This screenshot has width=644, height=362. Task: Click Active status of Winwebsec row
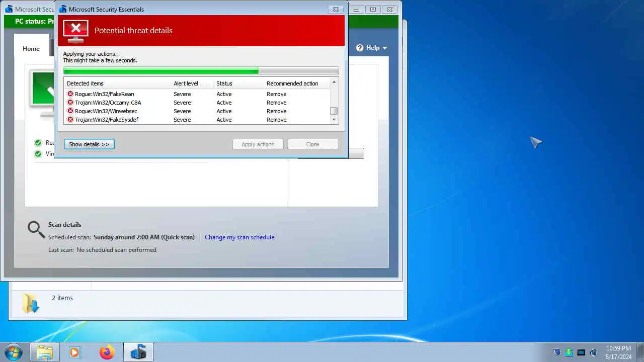pyautogui.click(x=224, y=111)
